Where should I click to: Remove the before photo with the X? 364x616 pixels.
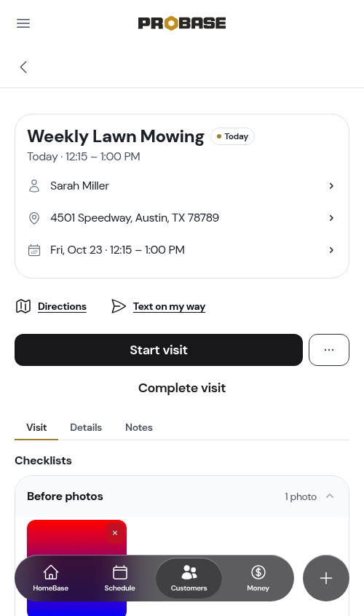(x=115, y=533)
